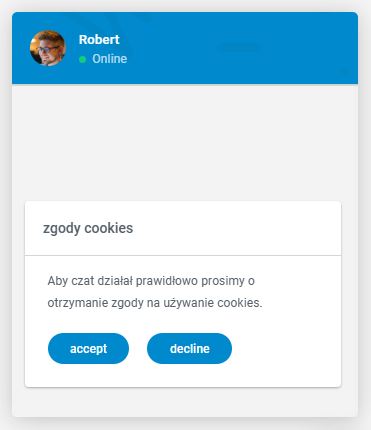
Task: Click the blue chat header bar
Action: [185, 48]
